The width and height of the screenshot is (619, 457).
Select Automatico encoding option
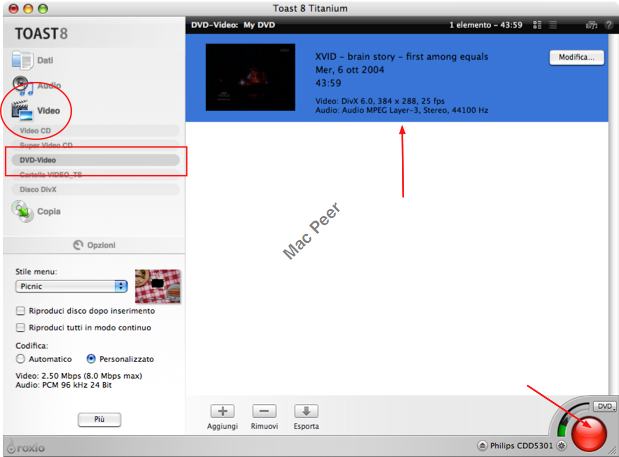tap(20, 359)
